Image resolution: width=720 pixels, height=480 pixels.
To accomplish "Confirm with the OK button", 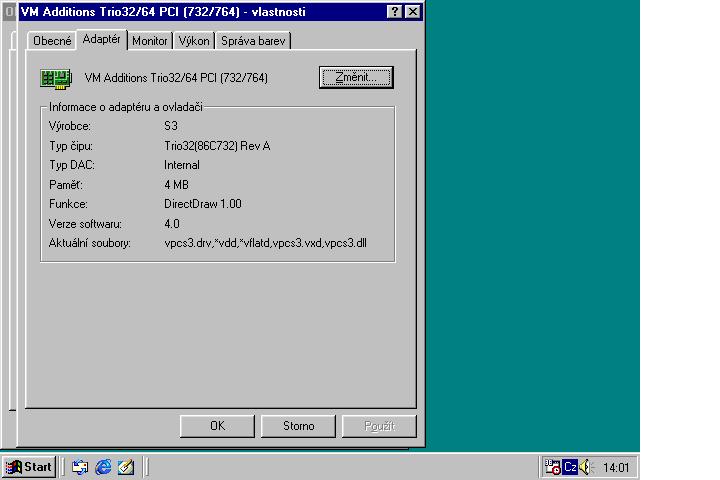I will [217, 426].
